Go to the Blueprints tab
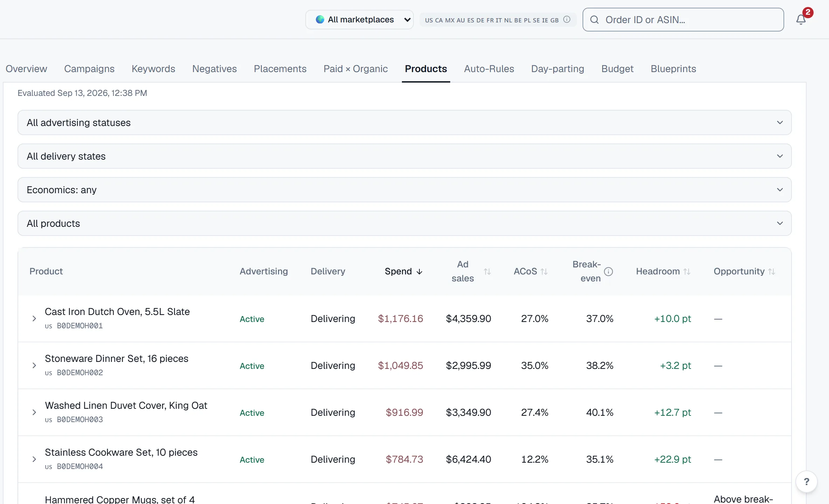The height and width of the screenshot is (504, 829). click(673, 69)
